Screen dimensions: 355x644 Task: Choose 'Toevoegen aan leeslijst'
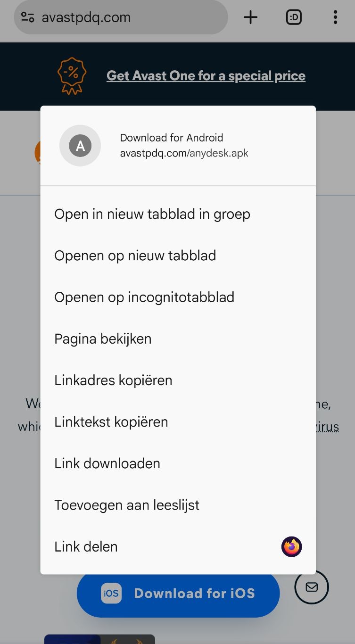click(178, 504)
